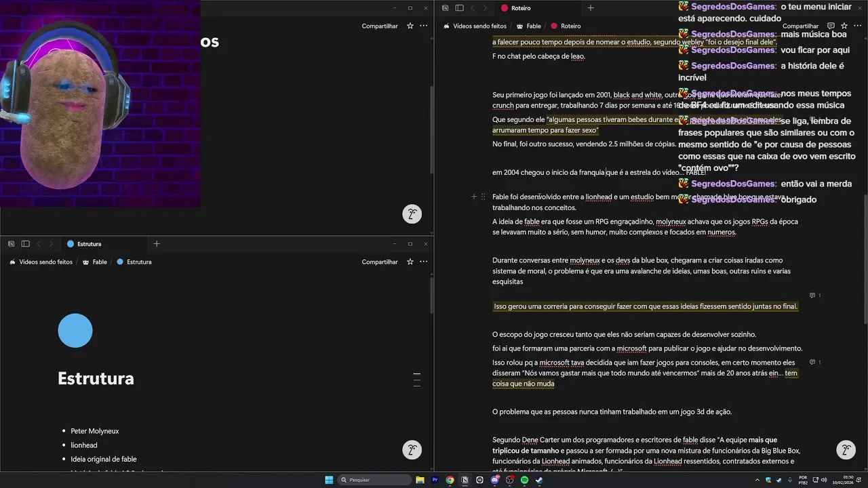Image resolution: width=868 pixels, height=488 pixels.
Task: Click the Estrutura window vertical scrollbar
Action: [431, 295]
